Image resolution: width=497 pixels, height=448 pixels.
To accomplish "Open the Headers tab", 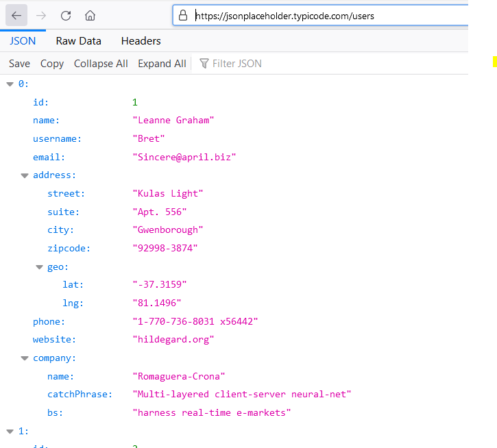I will [x=141, y=41].
